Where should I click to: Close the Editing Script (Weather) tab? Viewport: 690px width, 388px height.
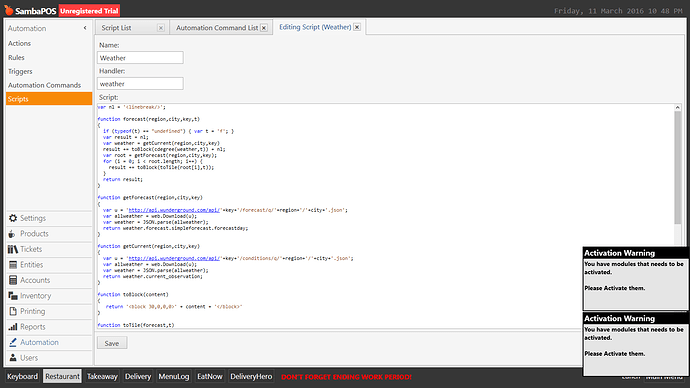[x=357, y=27]
